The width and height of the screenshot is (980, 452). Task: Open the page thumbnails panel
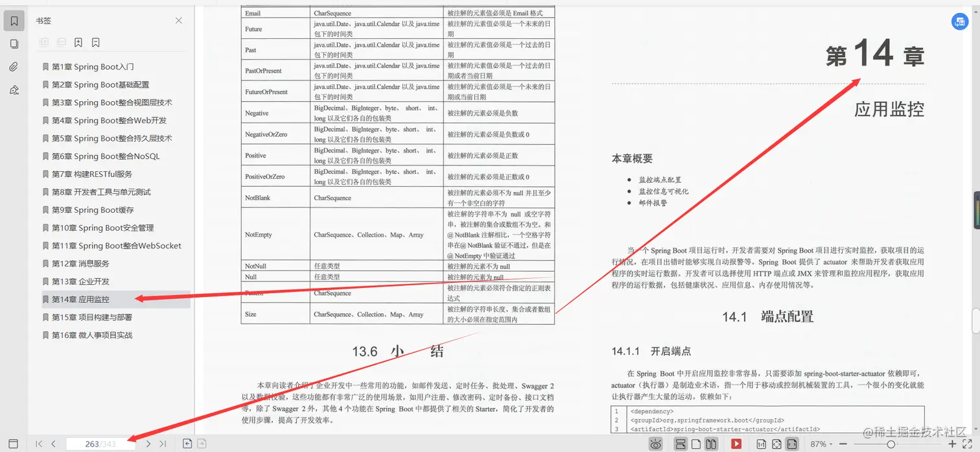pyautogui.click(x=14, y=43)
